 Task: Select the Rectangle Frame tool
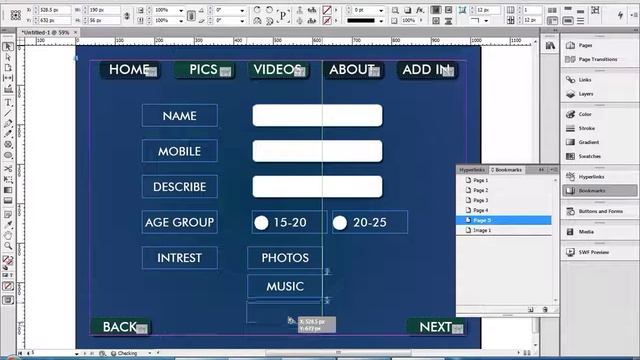click(8, 144)
